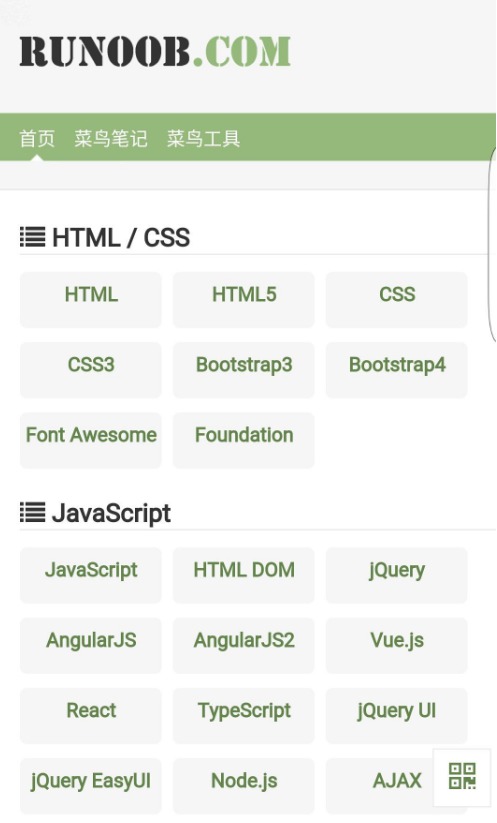
Task: Select the 首页 tab
Action: (x=37, y=139)
